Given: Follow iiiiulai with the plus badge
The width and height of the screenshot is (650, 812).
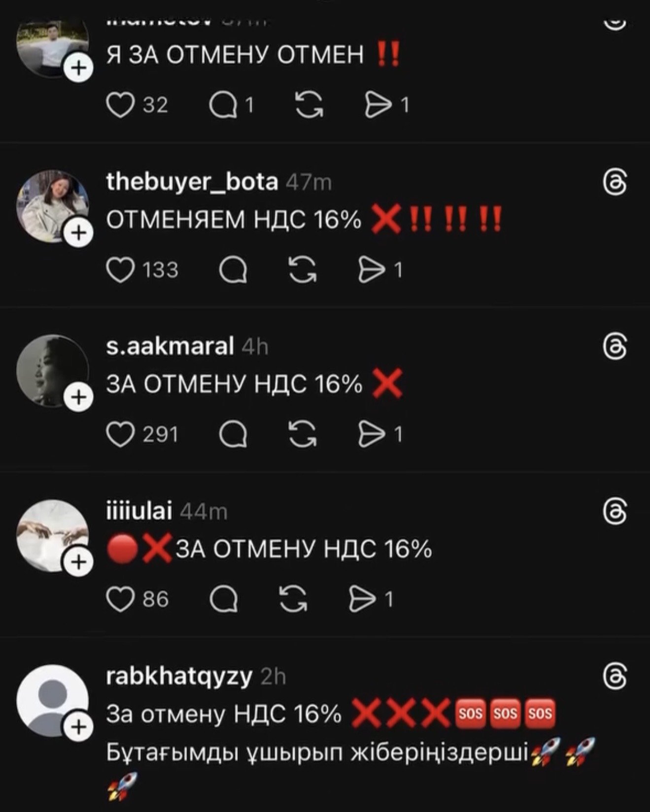Looking at the screenshot, I should tap(78, 562).
